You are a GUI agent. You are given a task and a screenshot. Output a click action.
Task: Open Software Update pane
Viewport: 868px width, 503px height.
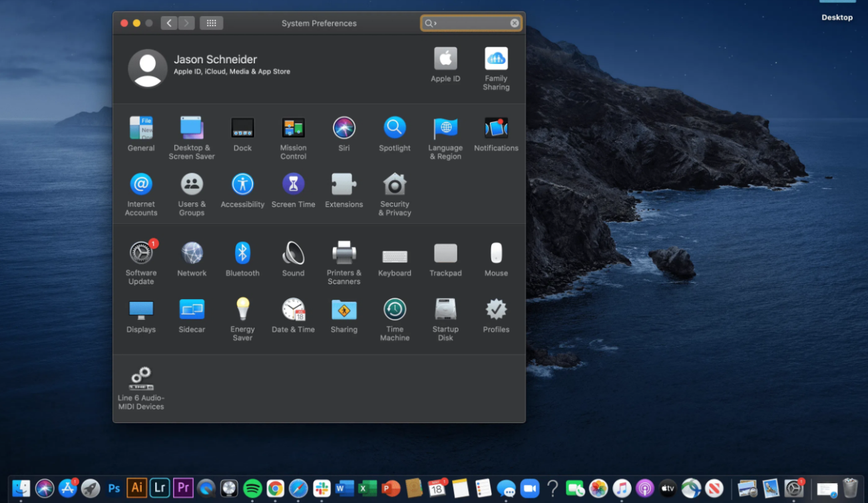[141, 254]
